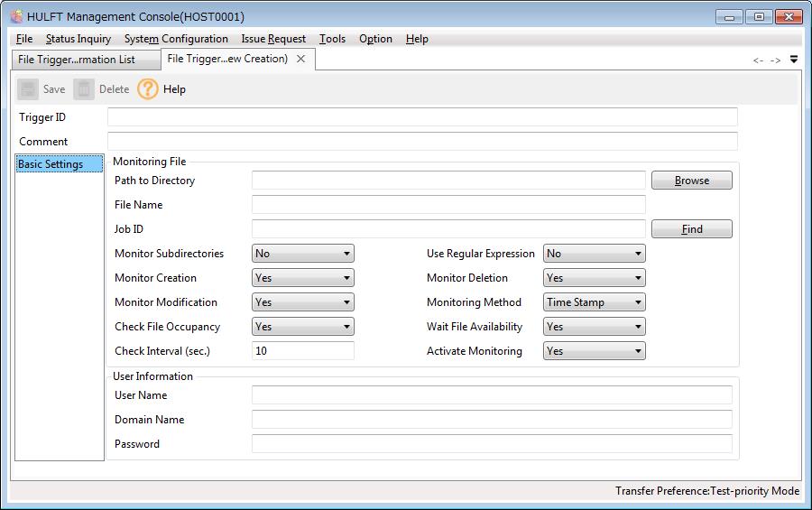Open the Tools menu

pos(332,39)
